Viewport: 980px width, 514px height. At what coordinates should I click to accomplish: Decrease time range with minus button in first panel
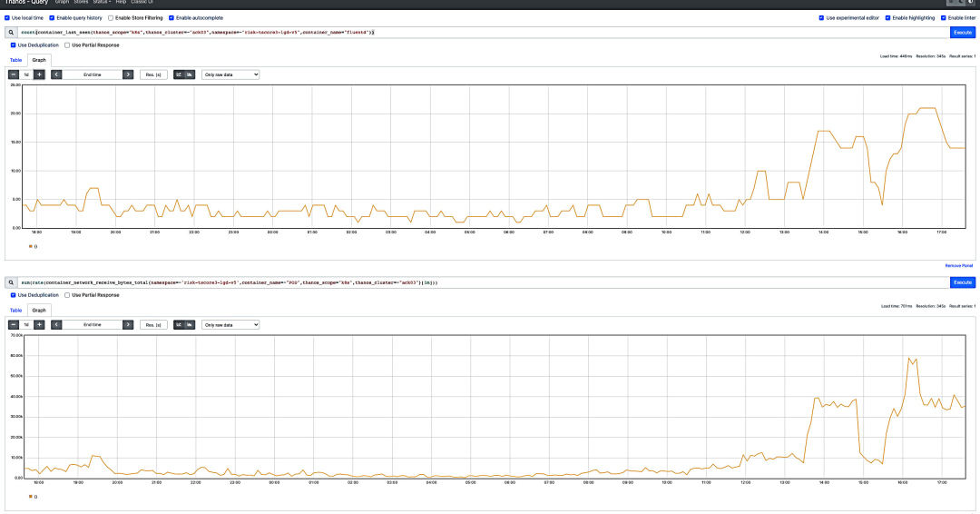pyautogui.click(x=13, y=74)
